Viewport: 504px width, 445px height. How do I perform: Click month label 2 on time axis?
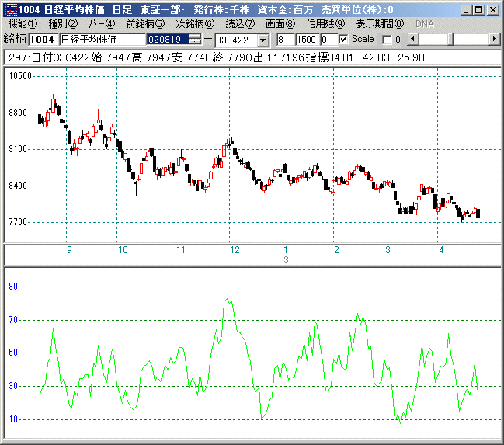336,250
